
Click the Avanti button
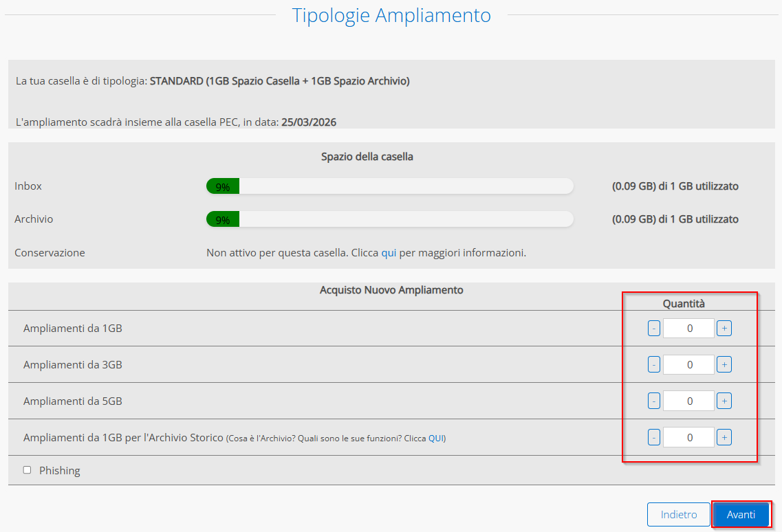[741, 515]
